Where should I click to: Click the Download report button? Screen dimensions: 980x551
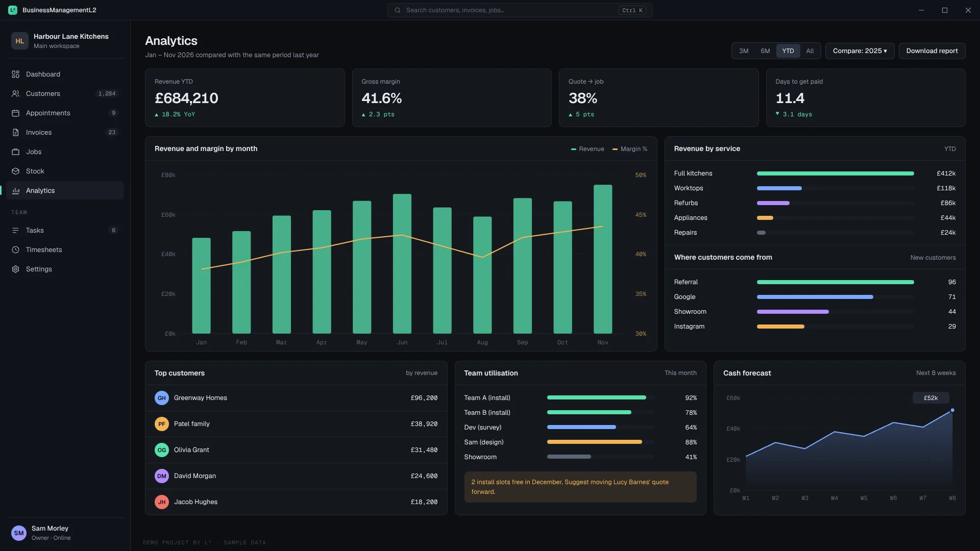(932, 51)
